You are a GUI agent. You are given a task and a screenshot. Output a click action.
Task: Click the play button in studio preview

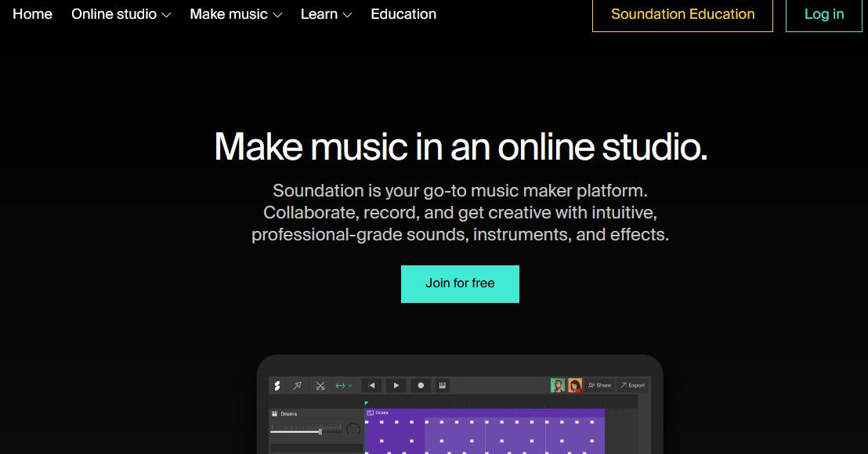396,385
